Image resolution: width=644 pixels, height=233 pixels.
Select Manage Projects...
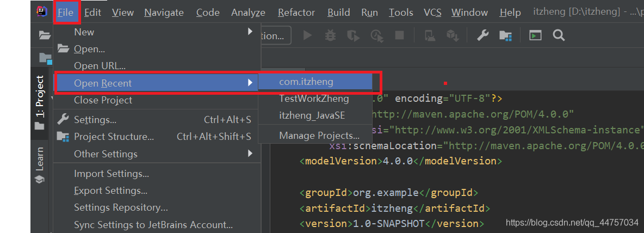[x=315, y=135]
